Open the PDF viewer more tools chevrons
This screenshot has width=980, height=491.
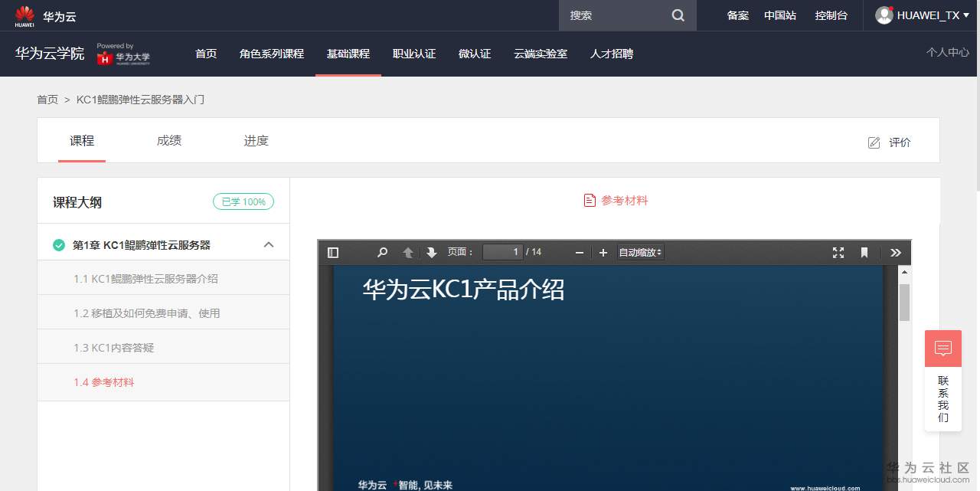[896, 253]
